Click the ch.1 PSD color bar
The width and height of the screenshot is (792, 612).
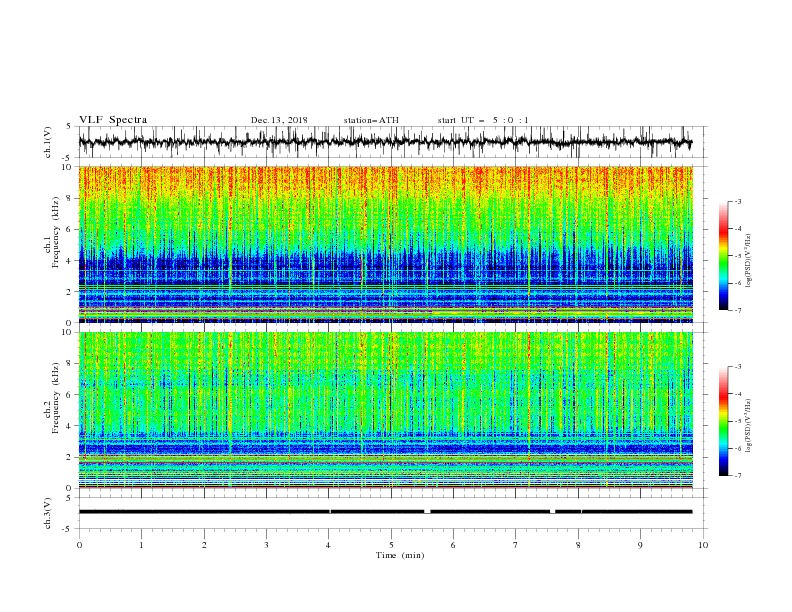[723, 256]
